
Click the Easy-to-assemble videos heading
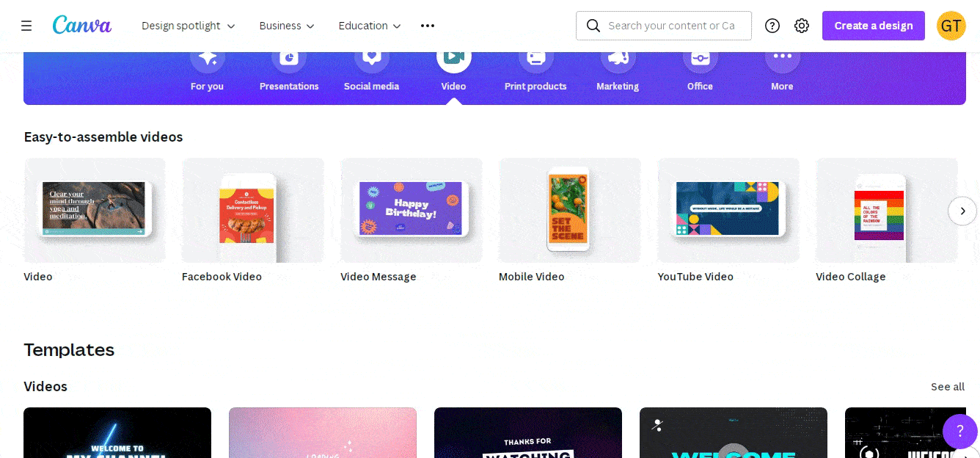coord(103,137)
